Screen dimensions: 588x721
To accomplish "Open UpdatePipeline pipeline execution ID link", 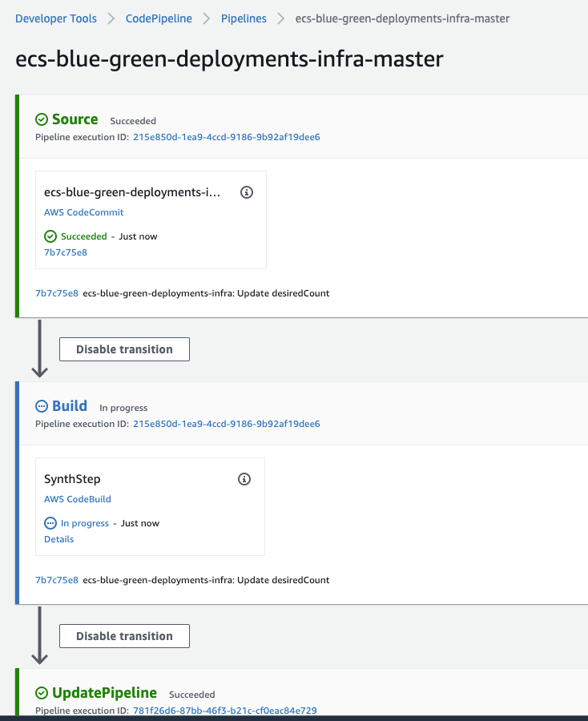I will 225,711.
